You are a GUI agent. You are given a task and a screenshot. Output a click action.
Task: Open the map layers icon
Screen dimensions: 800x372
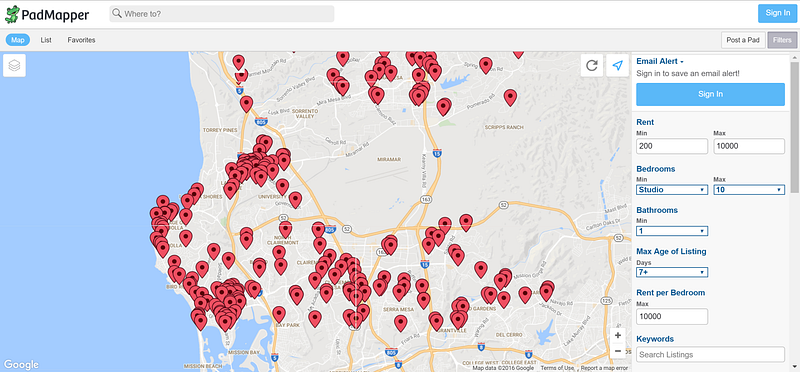coord(14,66)
